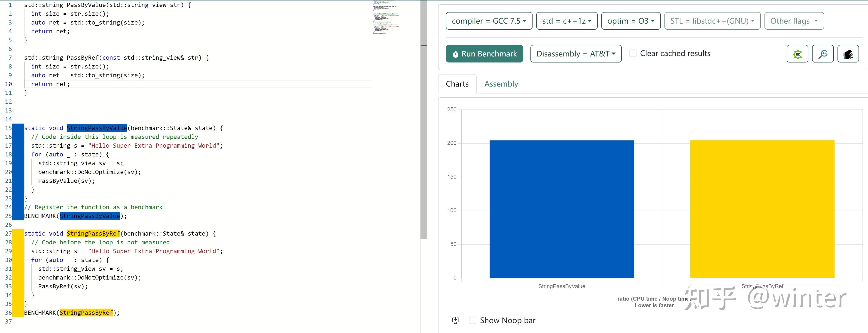The width and height of the screenshot is (868, 333).
Task: Expand the Other flags dropdown
Action: pos(794,21)
